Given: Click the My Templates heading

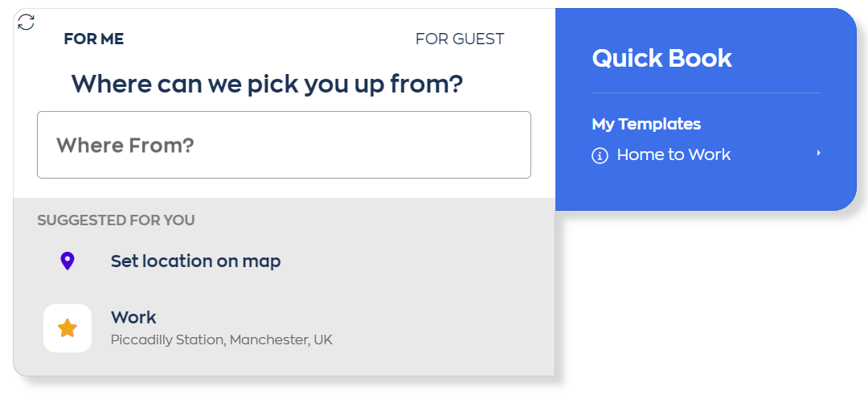Looking at the screenshot, I should pos(646,124).
